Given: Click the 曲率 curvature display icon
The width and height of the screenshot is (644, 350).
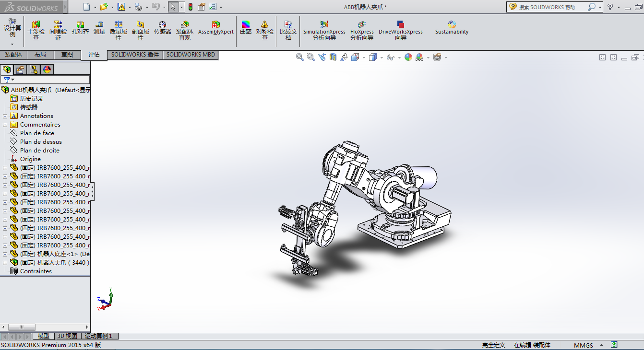Looking at the screenshot, I should [x=246, y=28].
